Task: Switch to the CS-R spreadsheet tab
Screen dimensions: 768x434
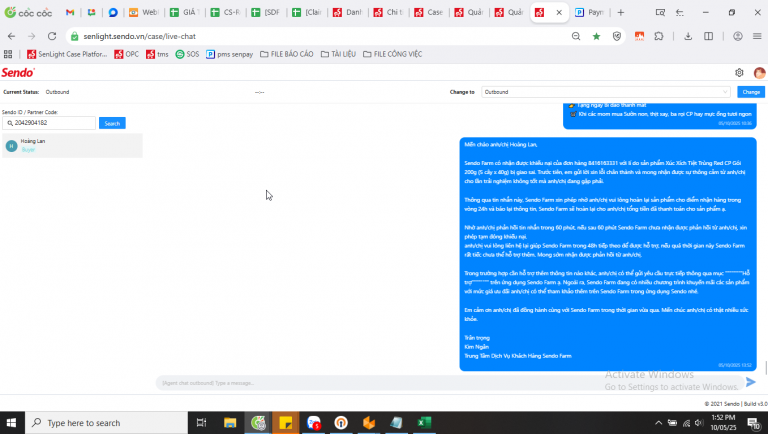Action: click(224, 12)
